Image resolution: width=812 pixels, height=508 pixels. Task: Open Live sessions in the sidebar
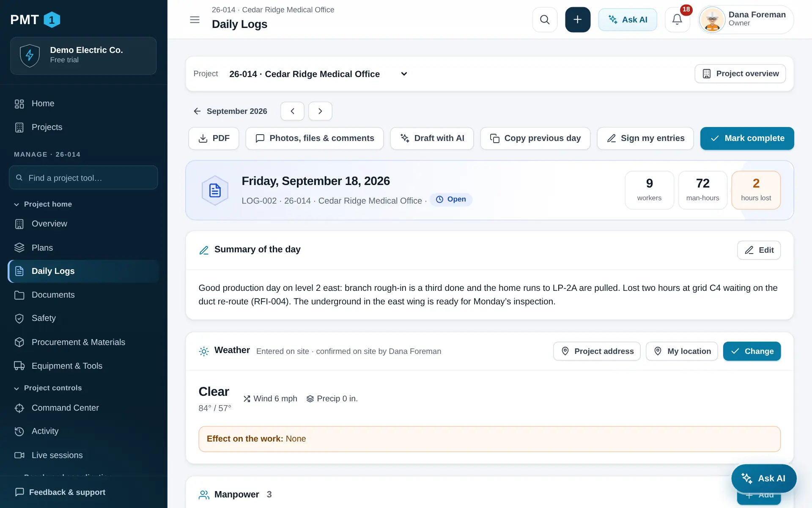click(83, 455)
